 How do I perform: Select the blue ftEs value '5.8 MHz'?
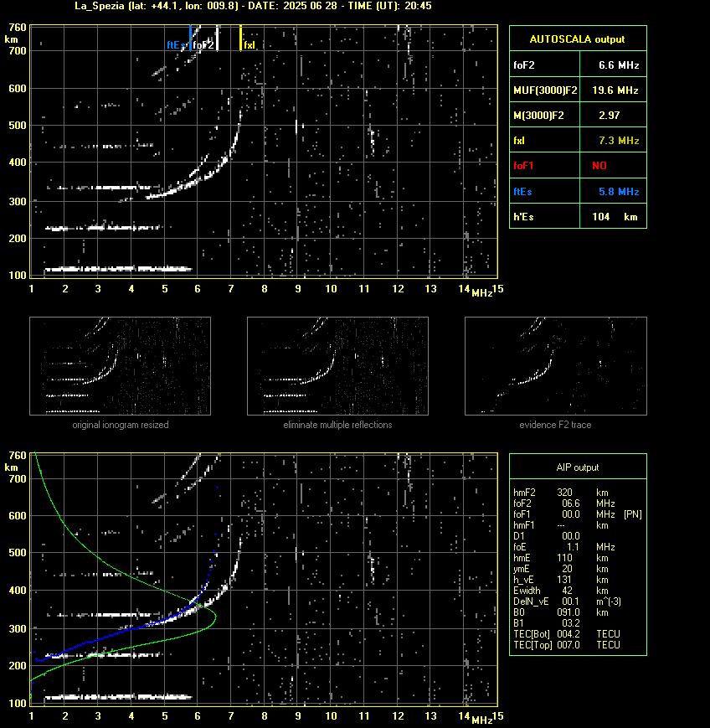tap(619, 191)
